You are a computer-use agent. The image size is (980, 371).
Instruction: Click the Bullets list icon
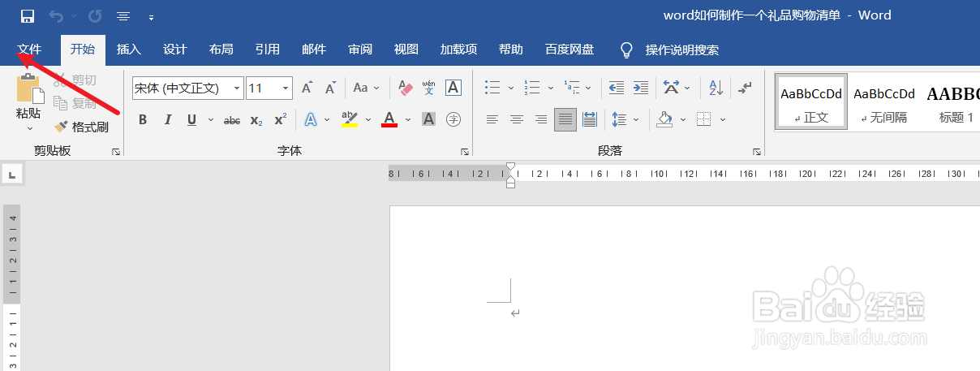[492, 88]
